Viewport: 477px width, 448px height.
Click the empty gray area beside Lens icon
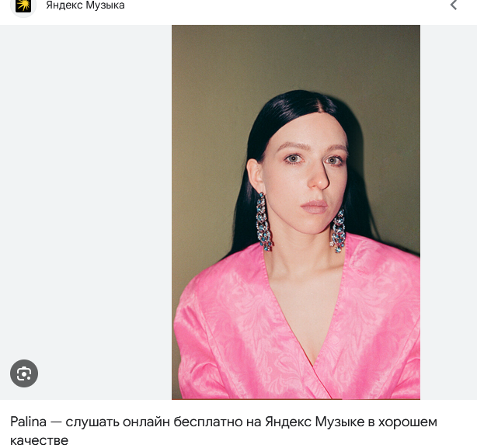pos(85,212)
